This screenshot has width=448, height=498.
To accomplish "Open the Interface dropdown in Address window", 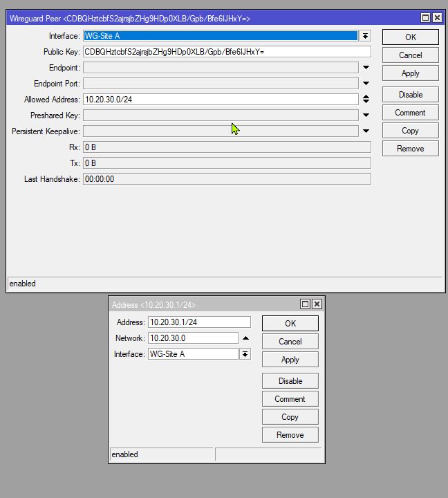I will click(x=245, y=354).
